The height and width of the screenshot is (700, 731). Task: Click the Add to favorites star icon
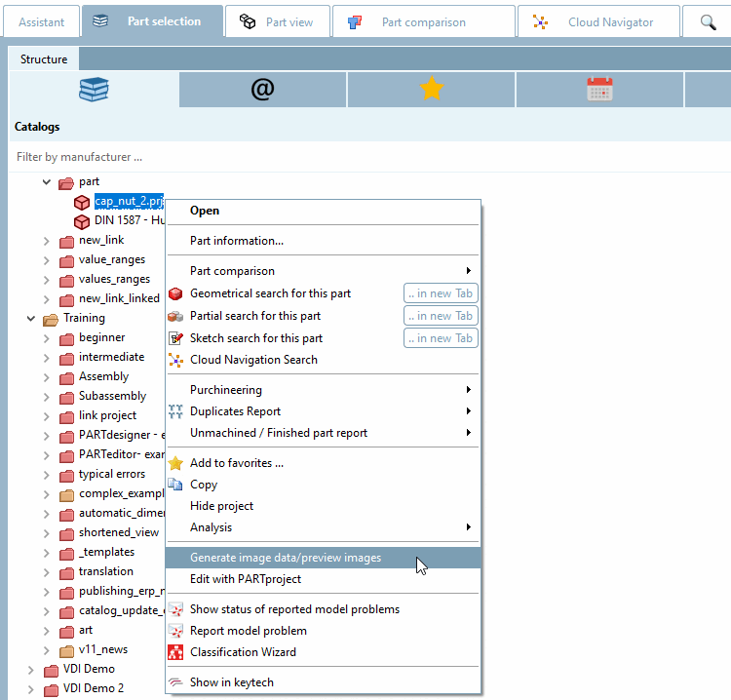point(175,463)
